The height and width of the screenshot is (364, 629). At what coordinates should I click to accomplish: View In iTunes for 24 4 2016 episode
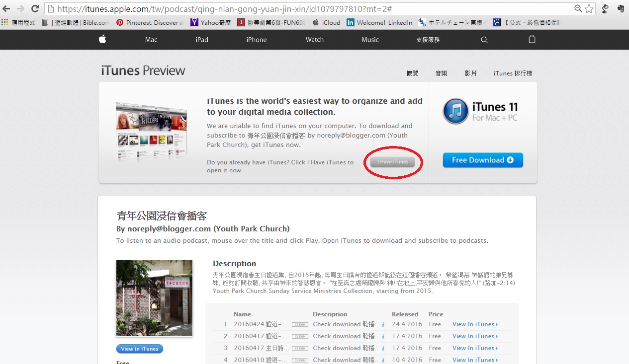tap(475, 324)
